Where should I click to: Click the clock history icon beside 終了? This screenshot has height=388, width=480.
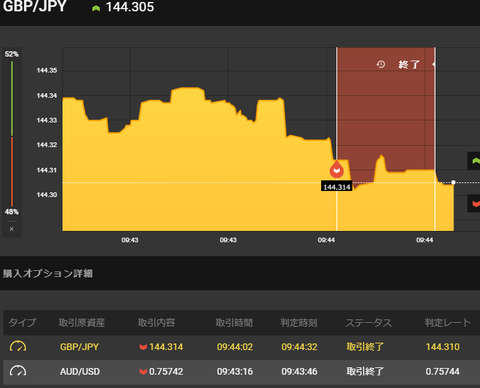pos(381,64)
